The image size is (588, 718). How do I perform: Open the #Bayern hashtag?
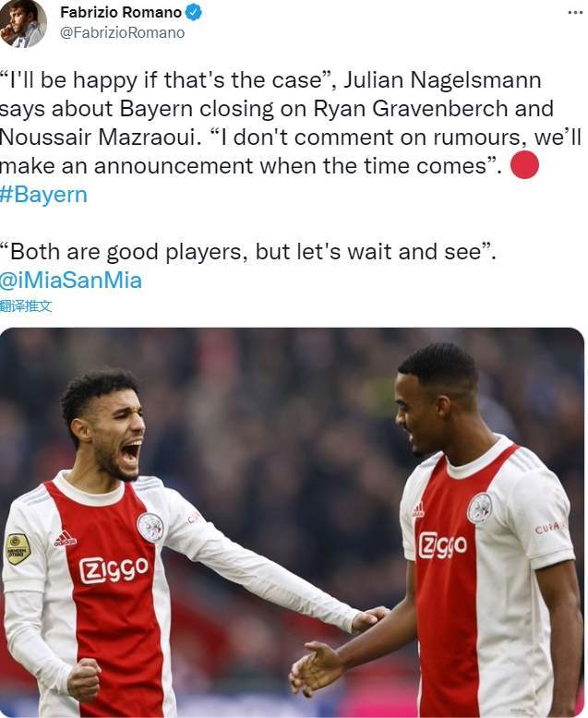[43, 195]
